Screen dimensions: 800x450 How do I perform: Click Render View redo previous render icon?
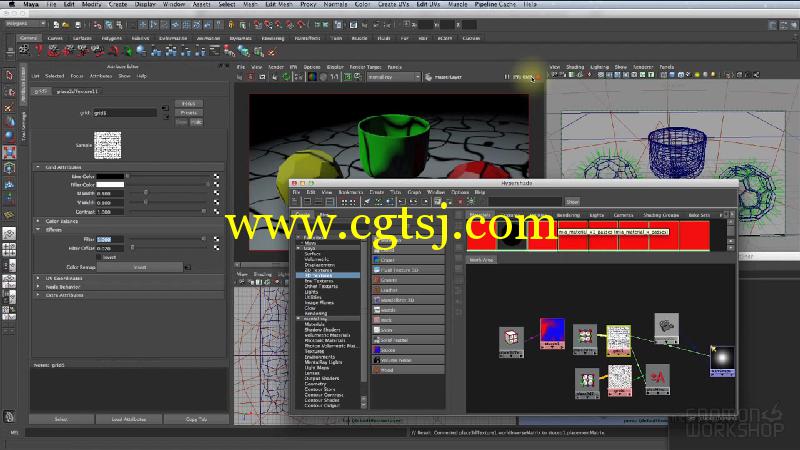point(239,77)
